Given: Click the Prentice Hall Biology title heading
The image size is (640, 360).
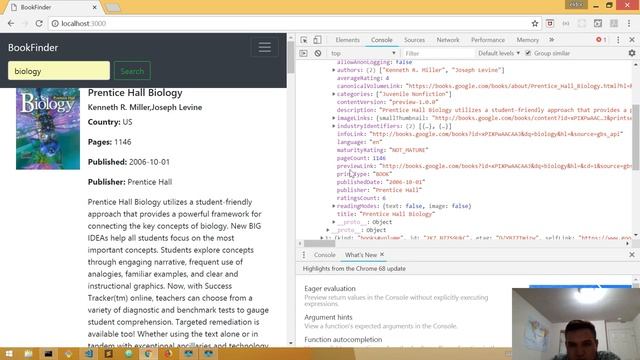Looking at the screenshot, I should [135, 93].
